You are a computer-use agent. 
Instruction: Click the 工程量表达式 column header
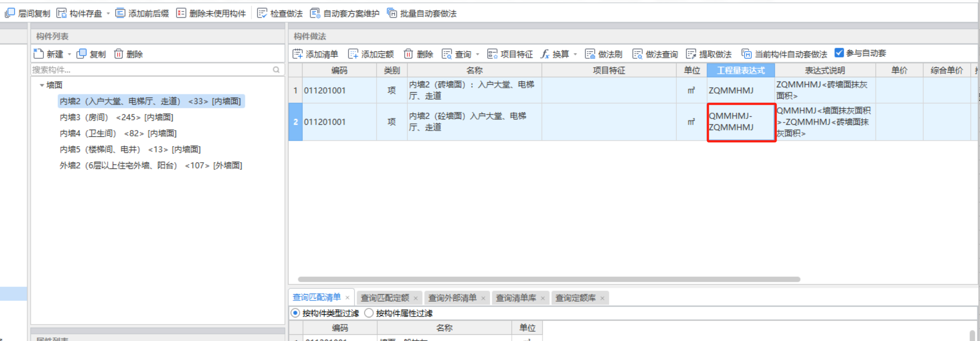click(x=740, y=70)
